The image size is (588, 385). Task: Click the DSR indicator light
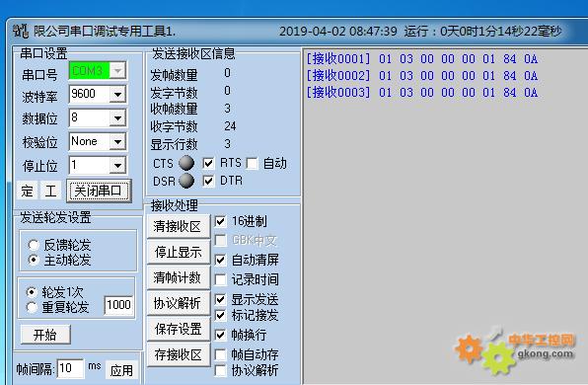[186, 181]
